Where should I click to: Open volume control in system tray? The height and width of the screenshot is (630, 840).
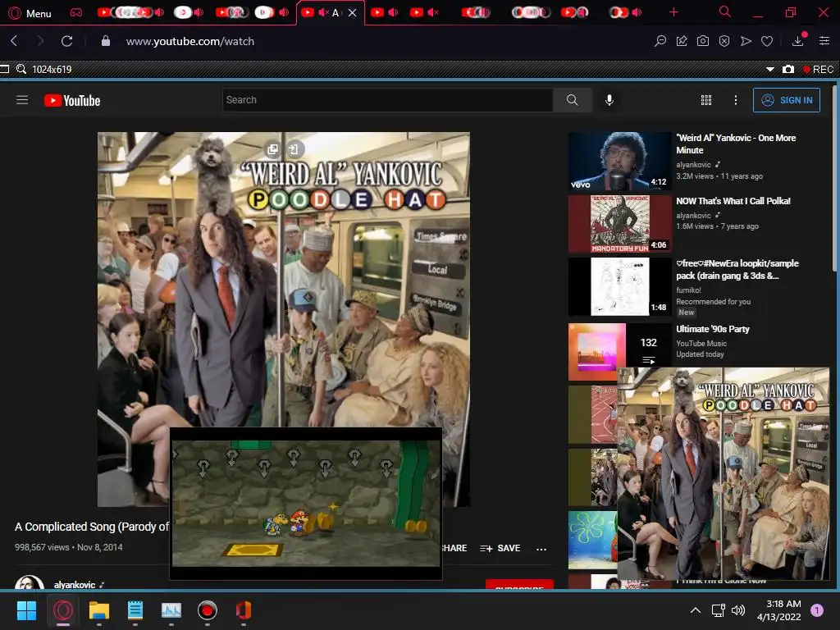[x=738, y=610]
